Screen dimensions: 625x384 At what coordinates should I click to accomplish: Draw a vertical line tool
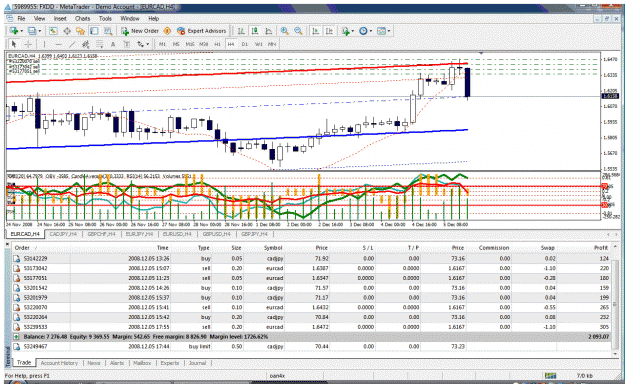(x=44, y=44)
